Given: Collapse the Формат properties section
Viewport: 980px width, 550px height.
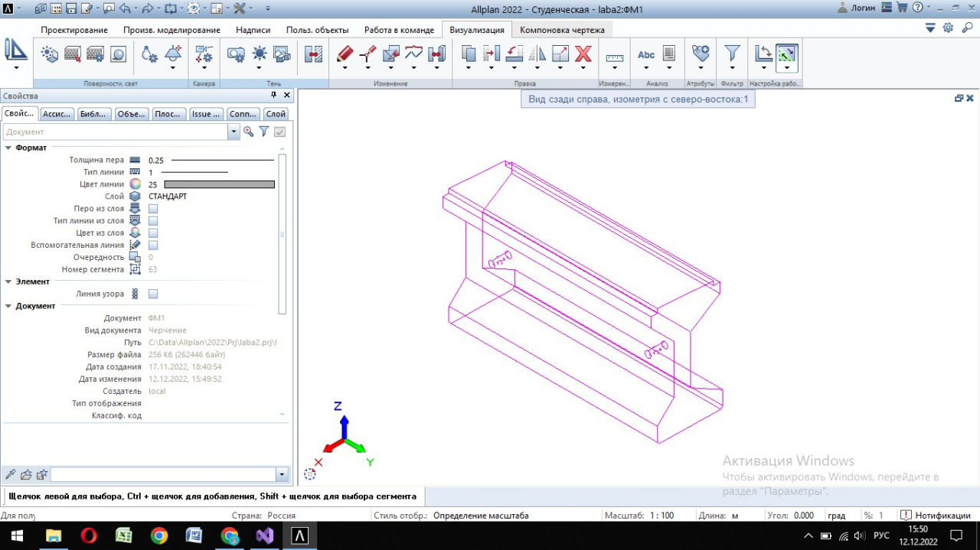Looking at the screenshot, I should pyautogui.click(x=7, y=147).
